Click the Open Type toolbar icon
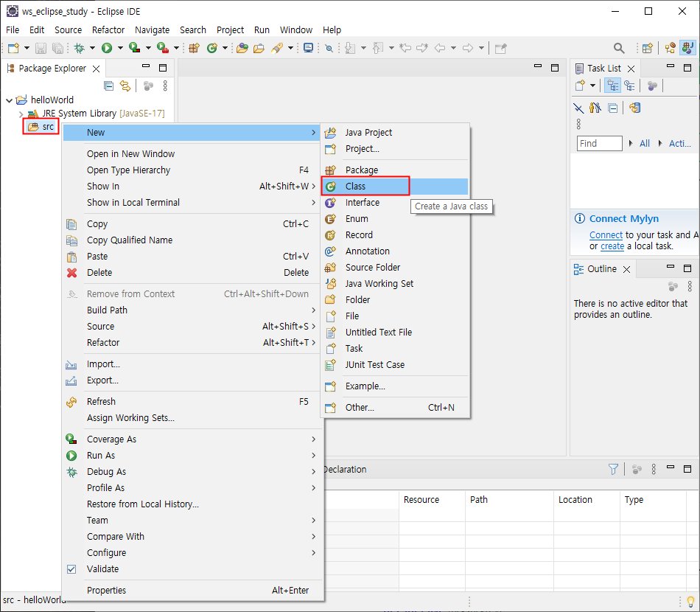 [242, 48]
